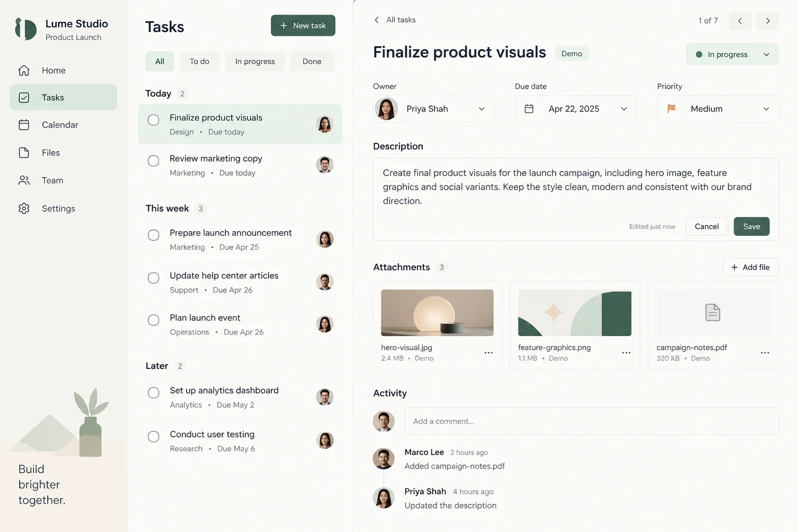Click into the Description text box
This screenshot has width=798, height=532.
click(x=576, y=199)
